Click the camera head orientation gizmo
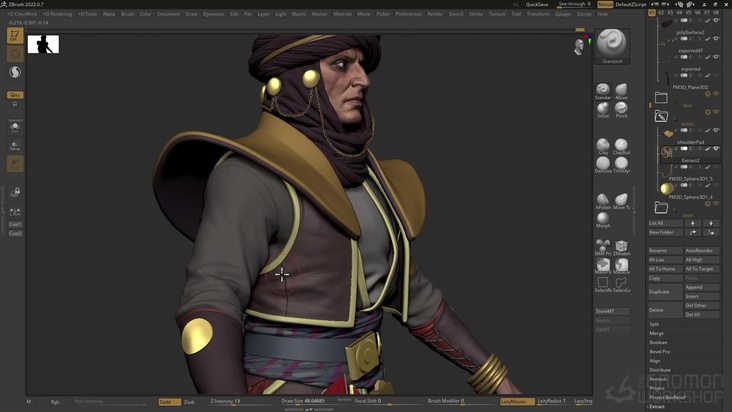Image resolution: width=732 pixels, height=412 pixels. 579,46
